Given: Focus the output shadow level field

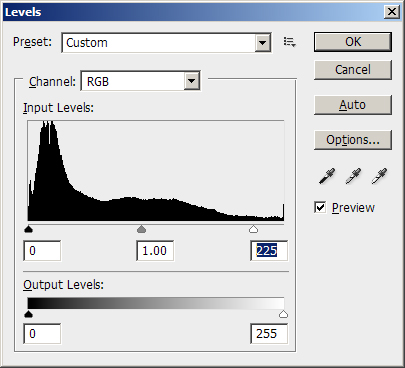Looking at the screenshot, I should pos(42,334).
